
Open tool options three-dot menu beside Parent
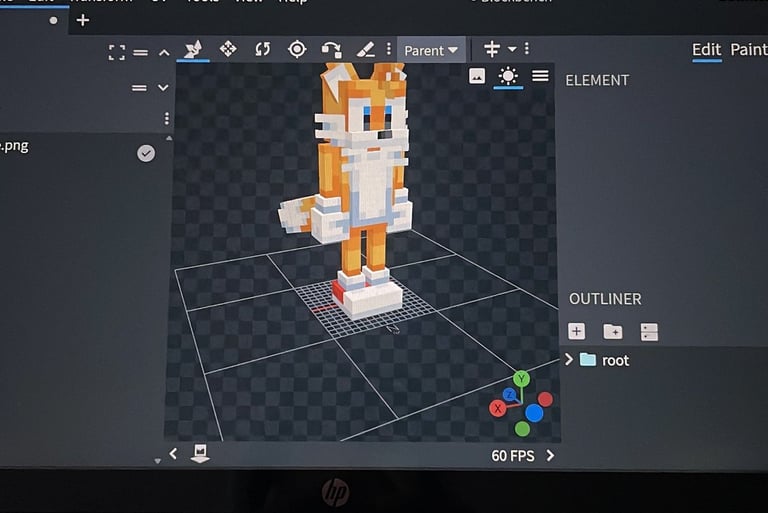pos(389,49)
